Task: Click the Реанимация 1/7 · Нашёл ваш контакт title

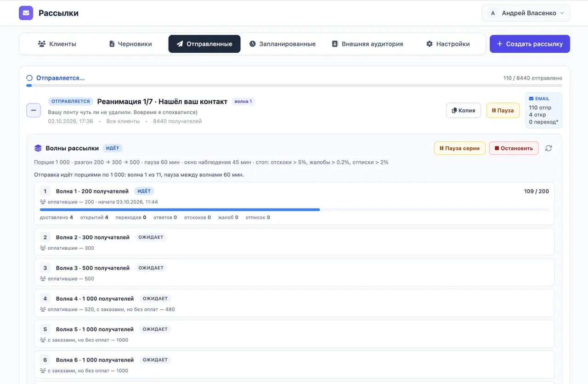Action: pos(162,102)
